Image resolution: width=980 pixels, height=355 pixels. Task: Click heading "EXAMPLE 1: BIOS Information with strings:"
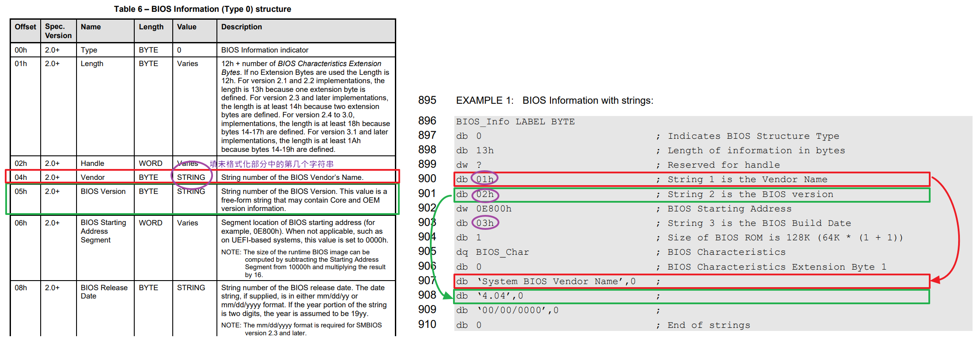click(555, 101)
